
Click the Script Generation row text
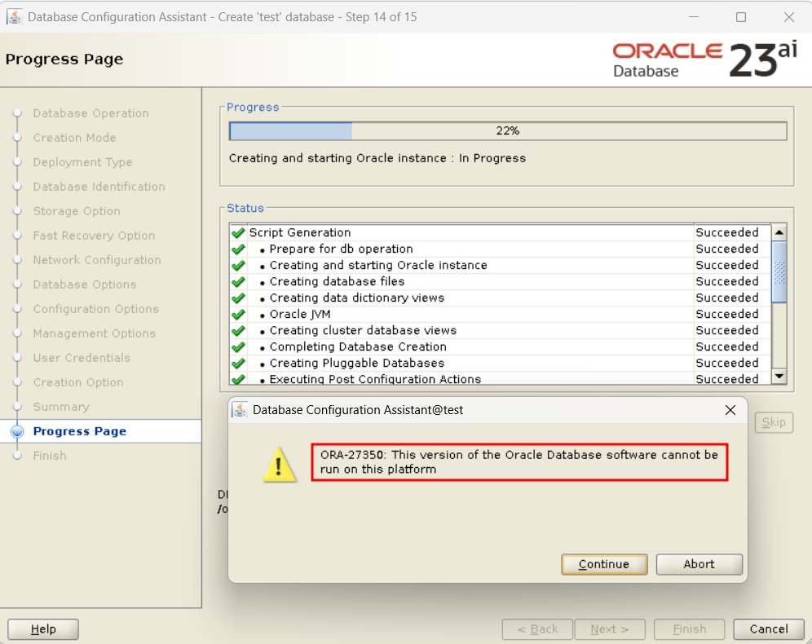[x=300, y=232]
